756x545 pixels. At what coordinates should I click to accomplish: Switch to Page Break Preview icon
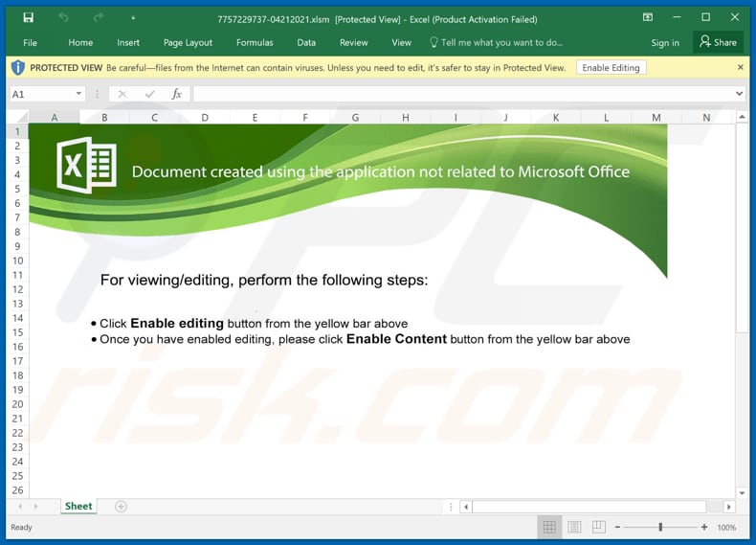(x=599, y=527)
